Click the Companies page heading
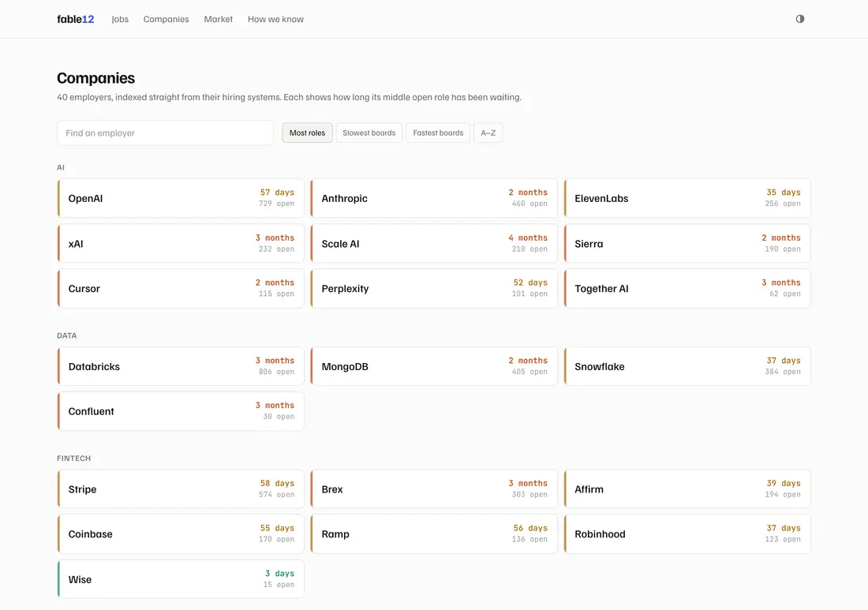868x610 pixels. coord(95,79)
